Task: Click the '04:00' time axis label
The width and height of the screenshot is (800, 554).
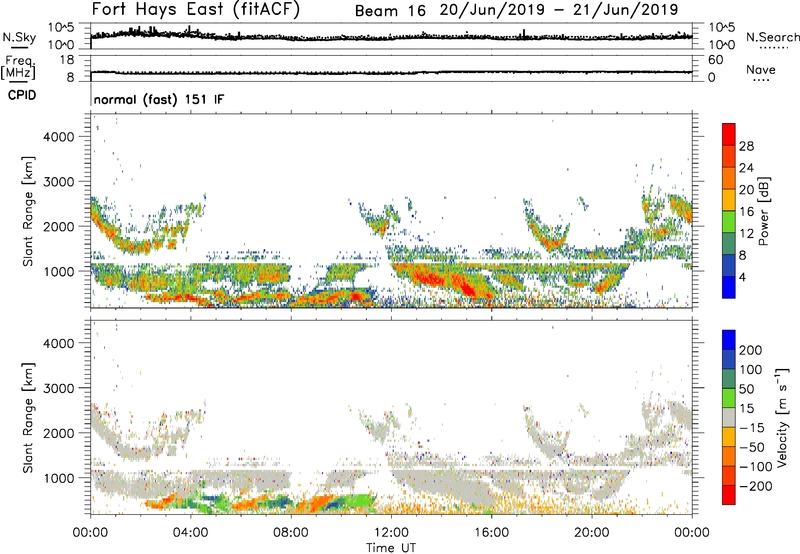Action: (190, 533)
